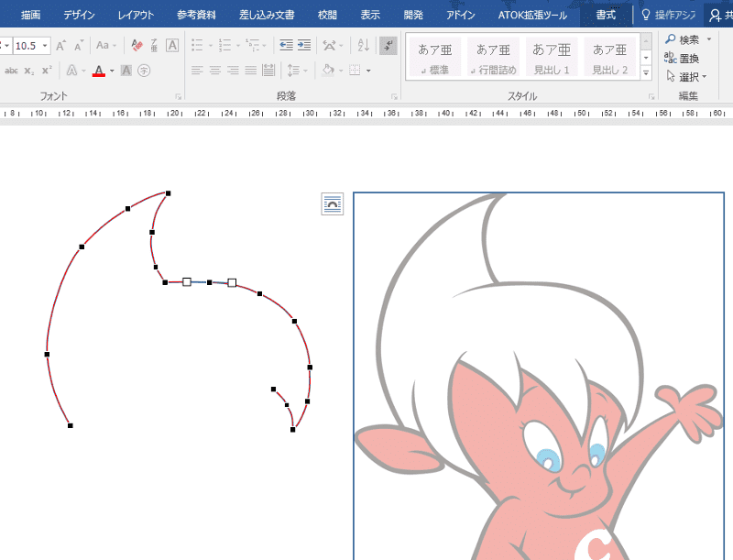
Task: Apply borders icon in paragraph group
Action: coord(356,71)
